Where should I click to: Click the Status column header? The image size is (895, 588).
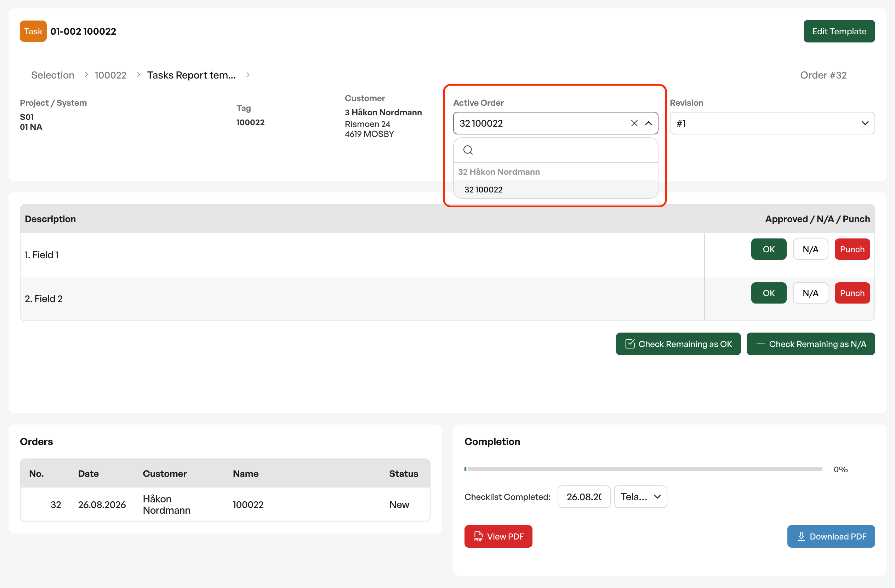pos(404,473)
